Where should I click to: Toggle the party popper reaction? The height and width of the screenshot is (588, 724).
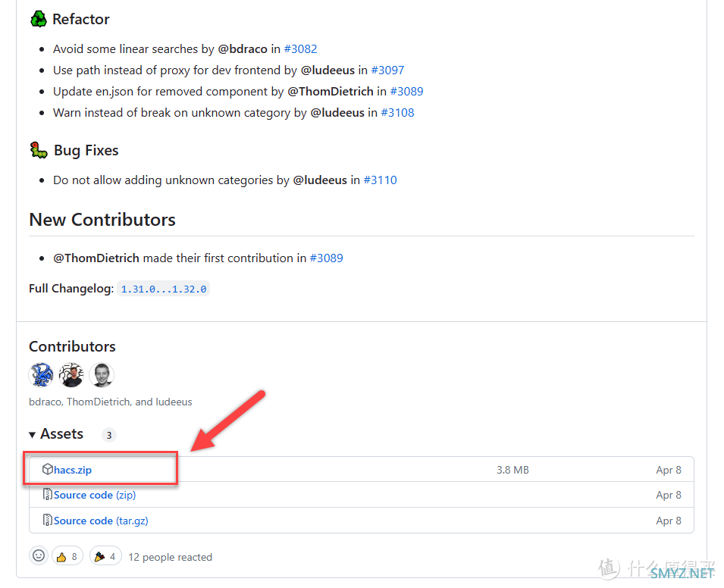tap(105, 556)
